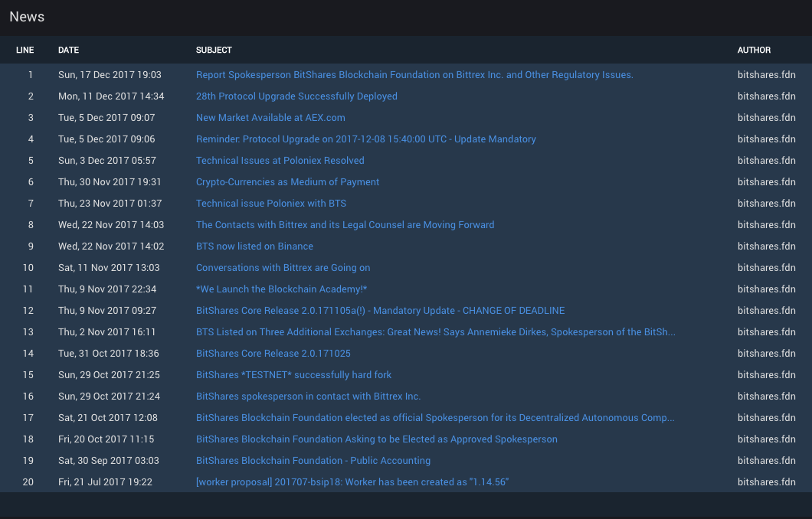Click author bitshares.fdn in line 10
The width and height of the screenshot is (812, 519).
tap(767, 268)
